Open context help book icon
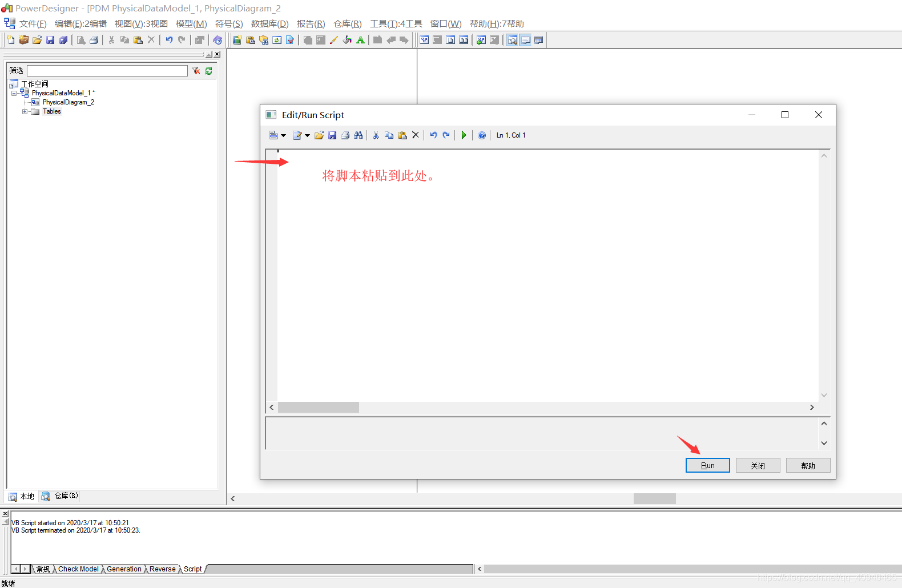 coord(218,40)
